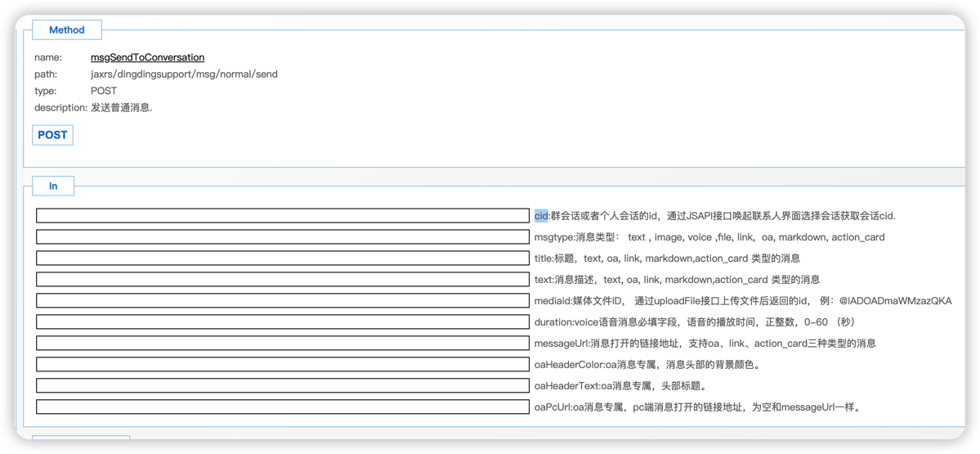Click the msgSendToConversation method name link
The width and height of the screenshot is (980, 454).
coord(147,57)
